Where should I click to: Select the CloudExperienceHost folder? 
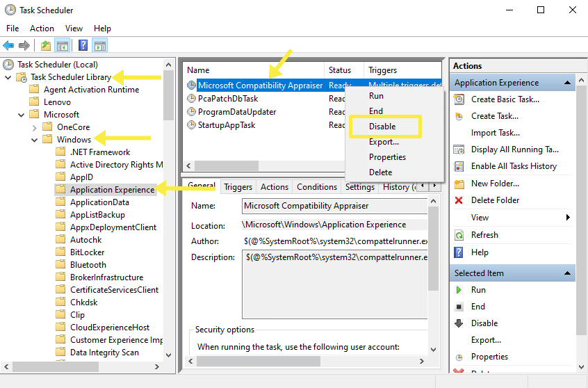pos(110,328)
